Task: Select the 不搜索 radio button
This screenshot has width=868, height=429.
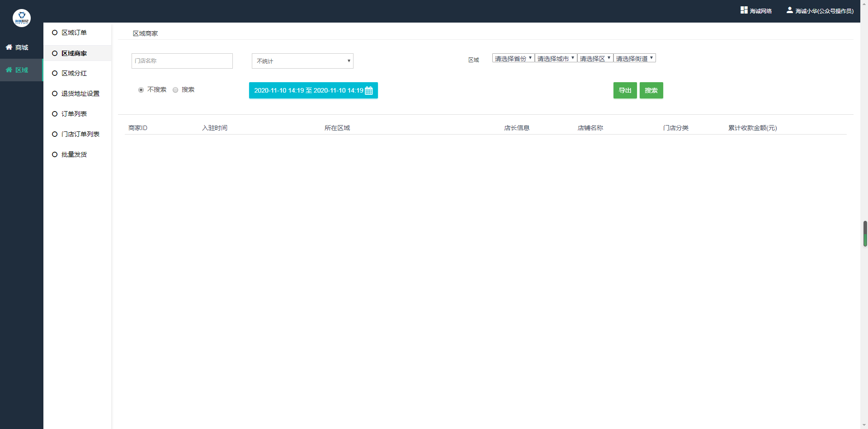Action: coord(141,90)
